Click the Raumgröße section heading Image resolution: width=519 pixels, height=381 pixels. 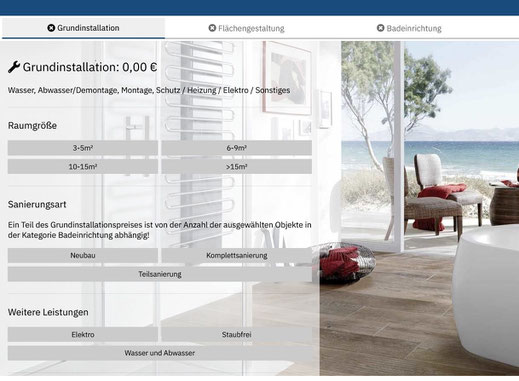[x=32, y=126]
